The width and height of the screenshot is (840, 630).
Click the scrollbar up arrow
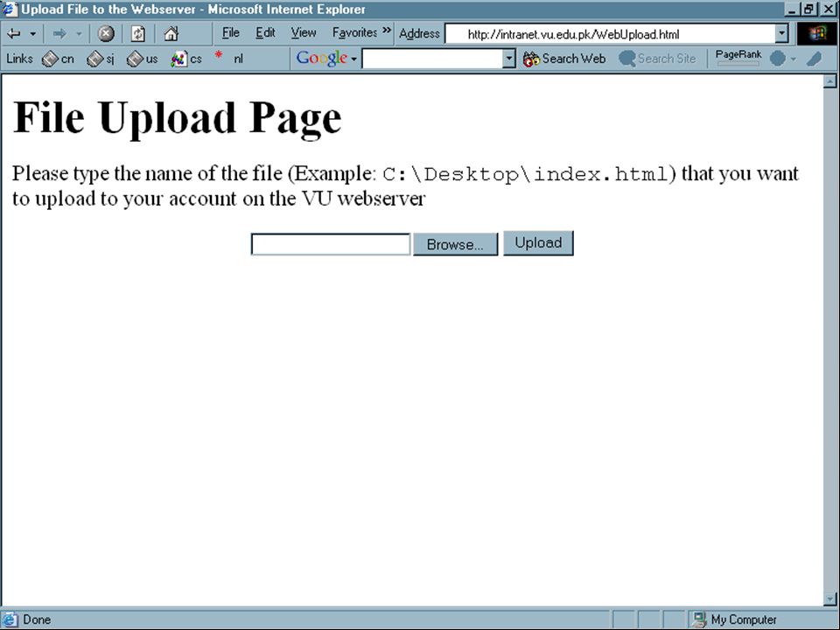tap(829, 81)
